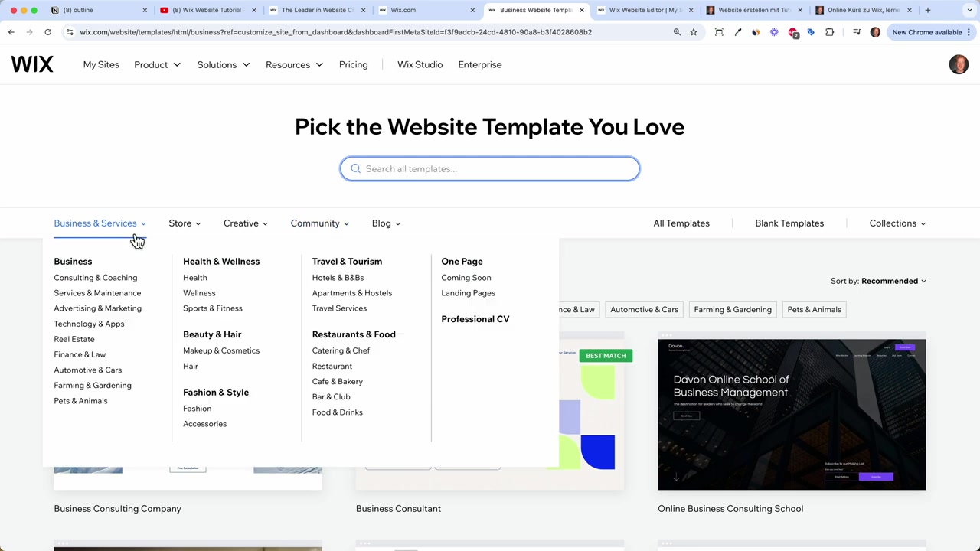Open the media control playlist icon

coord(857,32)
